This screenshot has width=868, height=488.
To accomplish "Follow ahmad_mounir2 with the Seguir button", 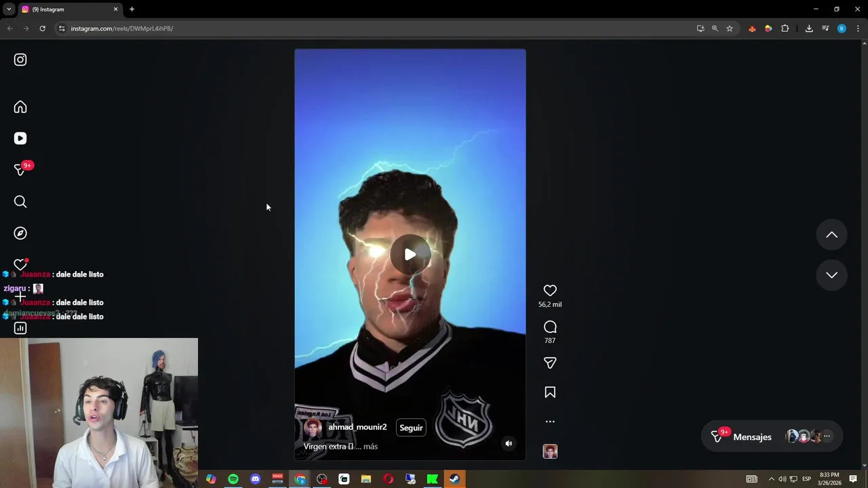I will click(411, 428).
